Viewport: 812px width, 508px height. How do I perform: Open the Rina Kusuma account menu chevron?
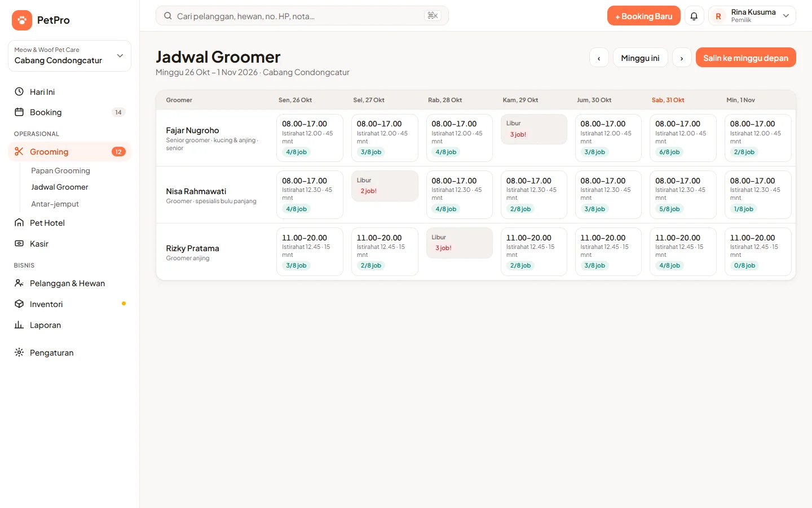(x=786, y=16)
